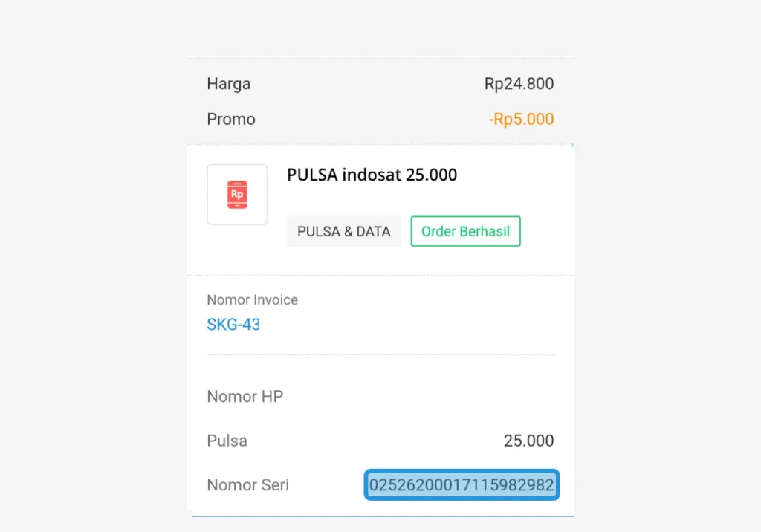
Task: Select the orange -Rp5.000 discount amount
Action: pos(521,119)
